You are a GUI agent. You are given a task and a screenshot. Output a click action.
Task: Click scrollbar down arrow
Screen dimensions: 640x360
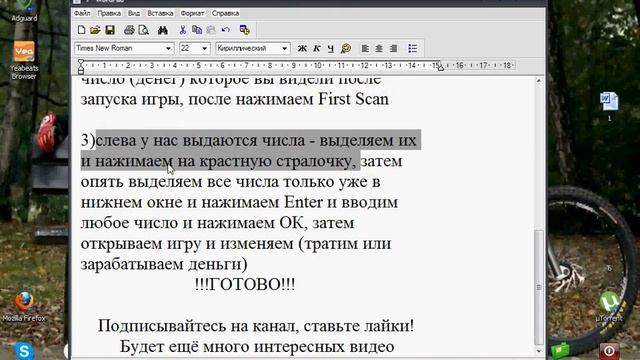coord(539,351)
